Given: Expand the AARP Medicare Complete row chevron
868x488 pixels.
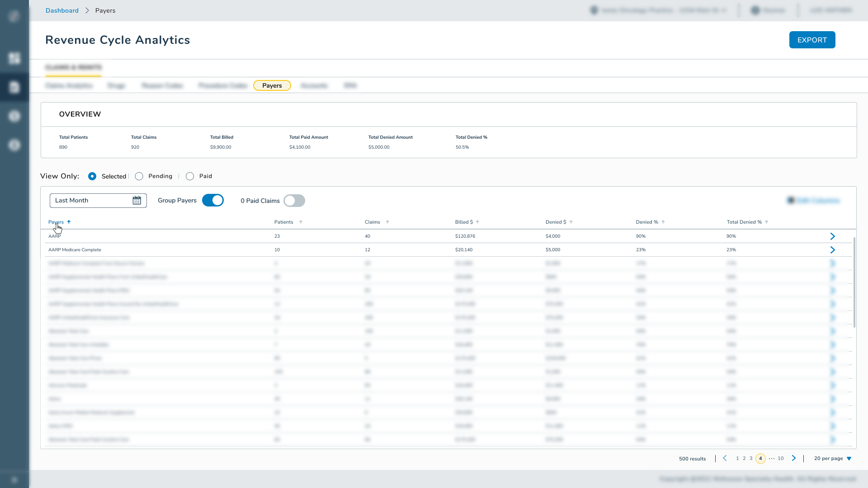Looking at the screenshot, I should (833, 250).
